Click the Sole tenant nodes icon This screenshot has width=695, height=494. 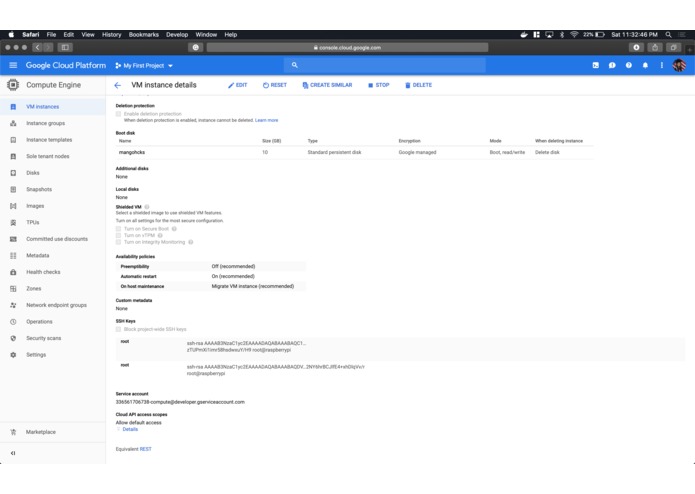[x=13, y=156]
